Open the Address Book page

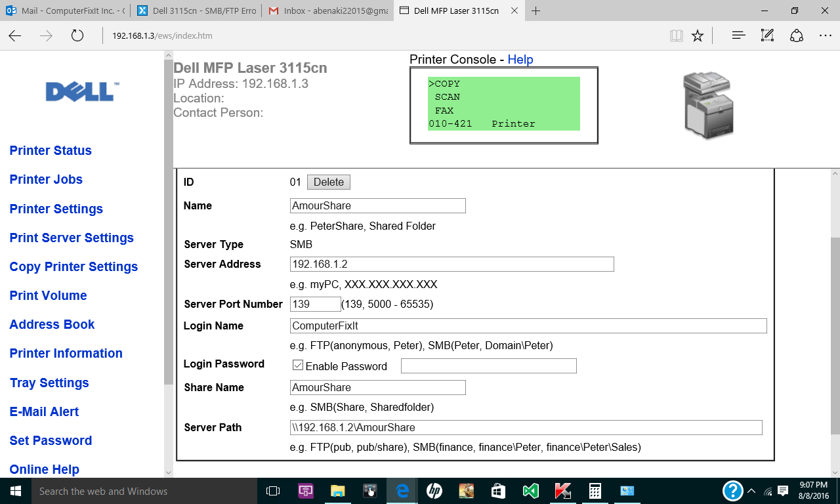point(52,324)
